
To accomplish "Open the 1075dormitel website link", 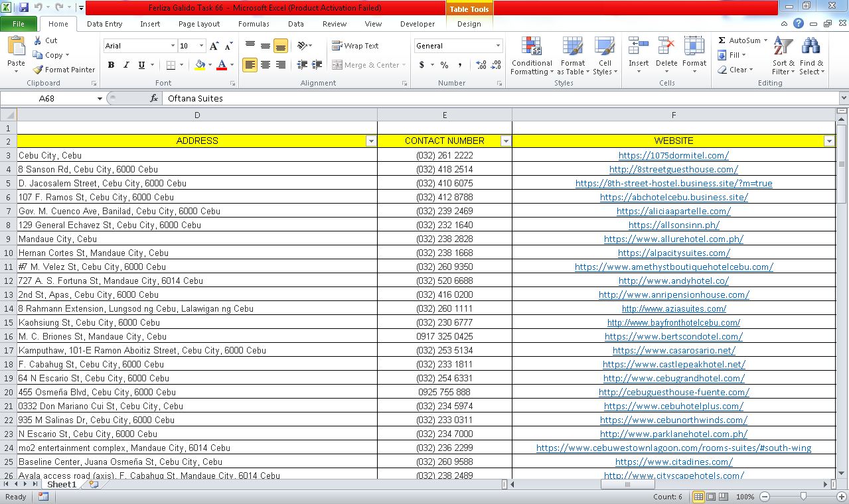I will tap(674, 155).
